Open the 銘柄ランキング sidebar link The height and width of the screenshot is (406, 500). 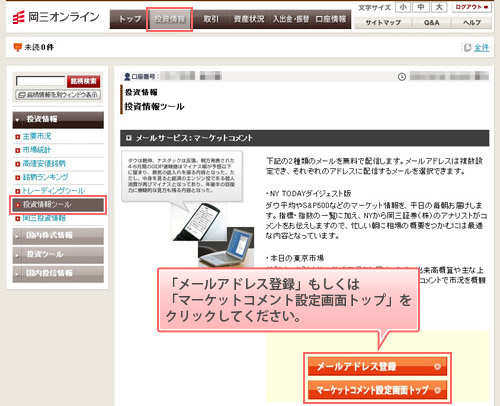[x=45, y=177]
